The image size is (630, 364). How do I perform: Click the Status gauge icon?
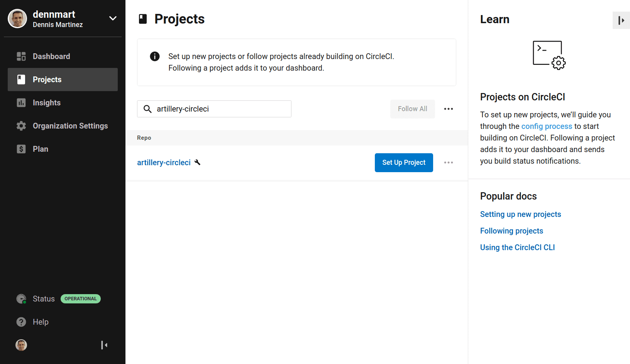click(21, 298)
